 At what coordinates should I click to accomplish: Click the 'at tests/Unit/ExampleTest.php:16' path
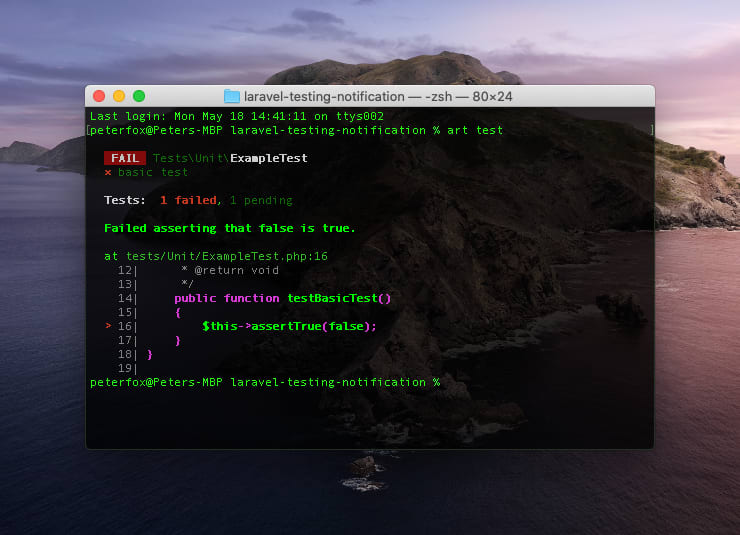pos(216,256)
